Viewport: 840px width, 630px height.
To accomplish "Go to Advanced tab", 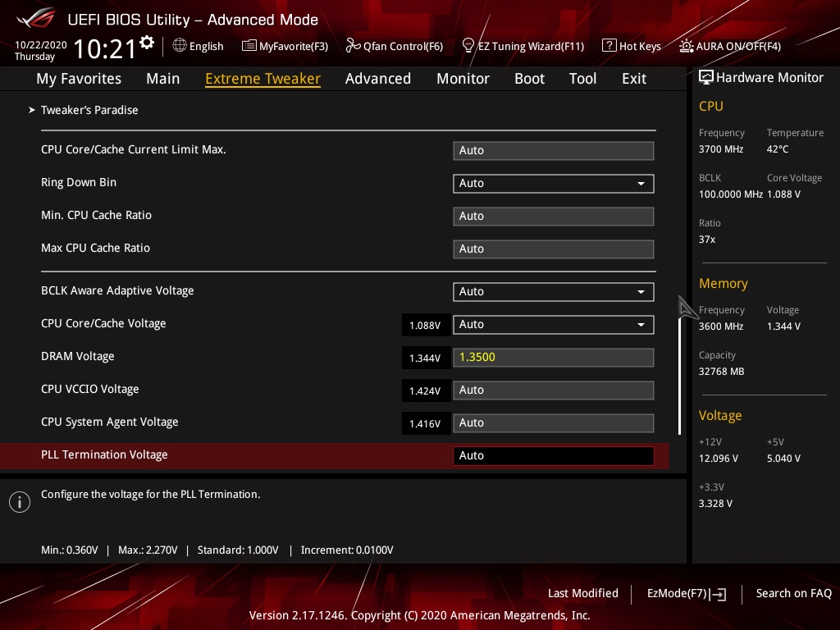I will (x=378, y=79).
